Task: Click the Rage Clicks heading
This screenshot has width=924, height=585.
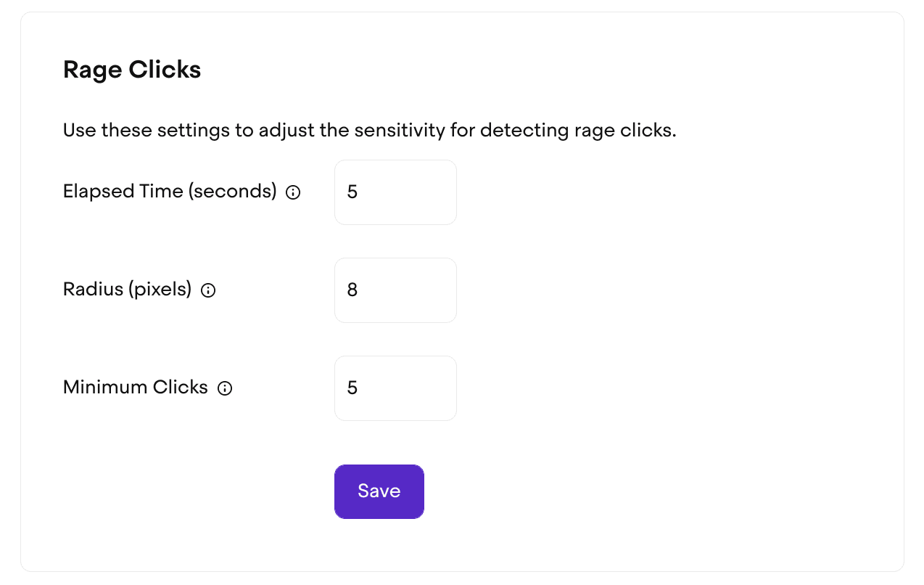Action: click(132, 70)
